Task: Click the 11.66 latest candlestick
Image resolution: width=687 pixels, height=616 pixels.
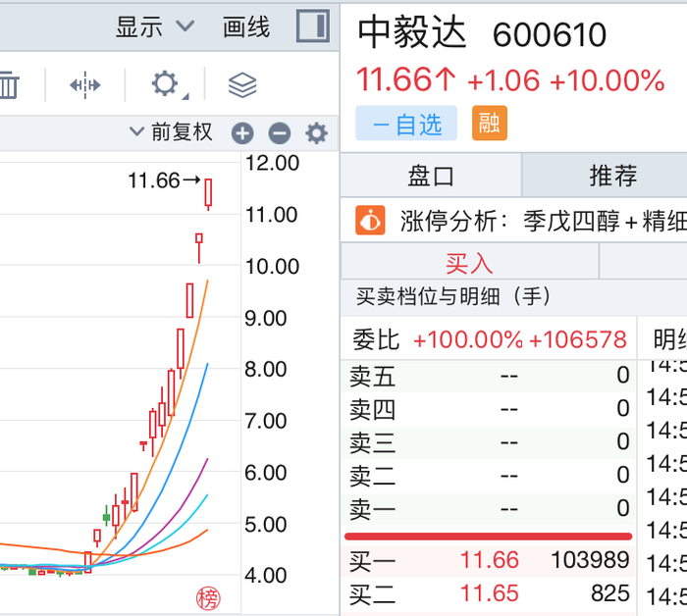Action: pos(208,194)
